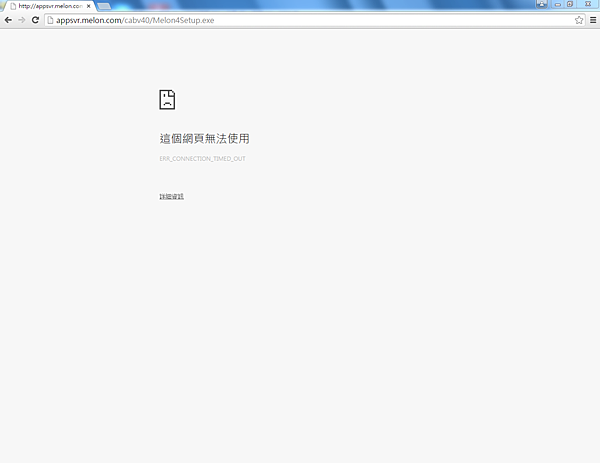Maximize the Chrome window
The height and width of the screenshot is (463, 600).
point(570,4)
